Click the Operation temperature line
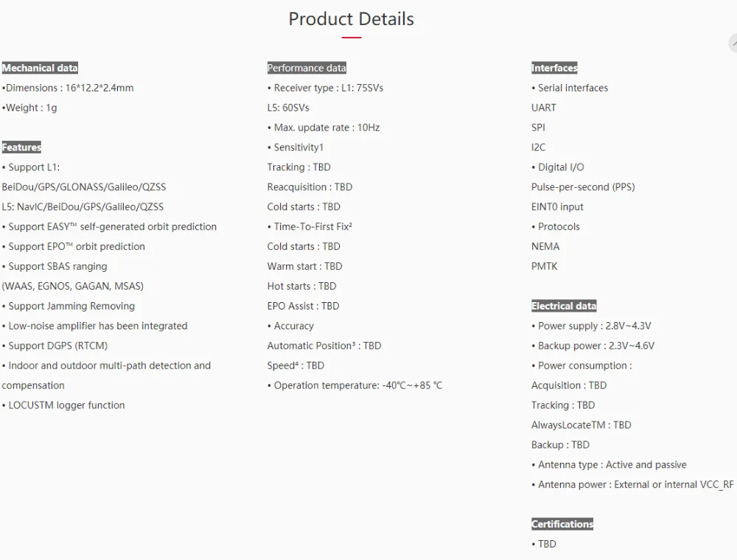The width and height of the screenshot is (737, 560). click(354, 385)
